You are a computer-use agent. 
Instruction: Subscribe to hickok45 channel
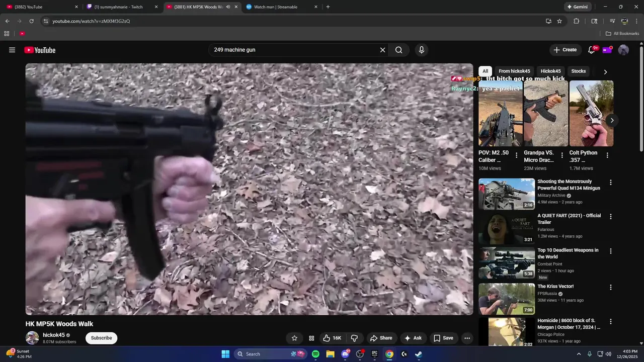point(101,338)
